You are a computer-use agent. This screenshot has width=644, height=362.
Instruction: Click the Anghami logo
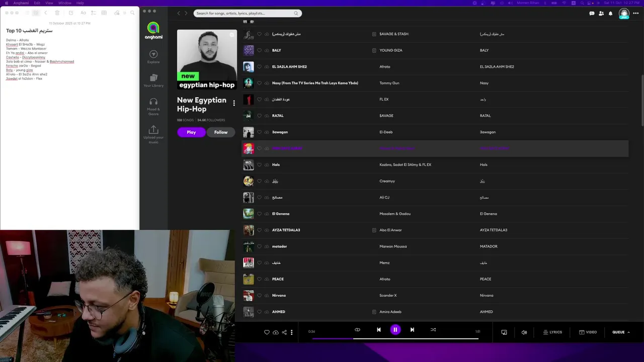coord(153,31)
